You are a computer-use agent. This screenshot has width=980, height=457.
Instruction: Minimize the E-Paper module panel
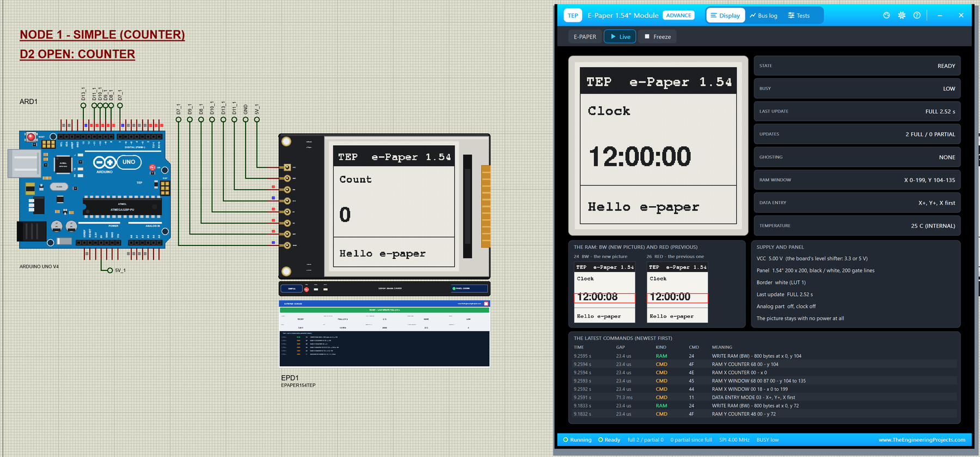click(x=940, y=15)
